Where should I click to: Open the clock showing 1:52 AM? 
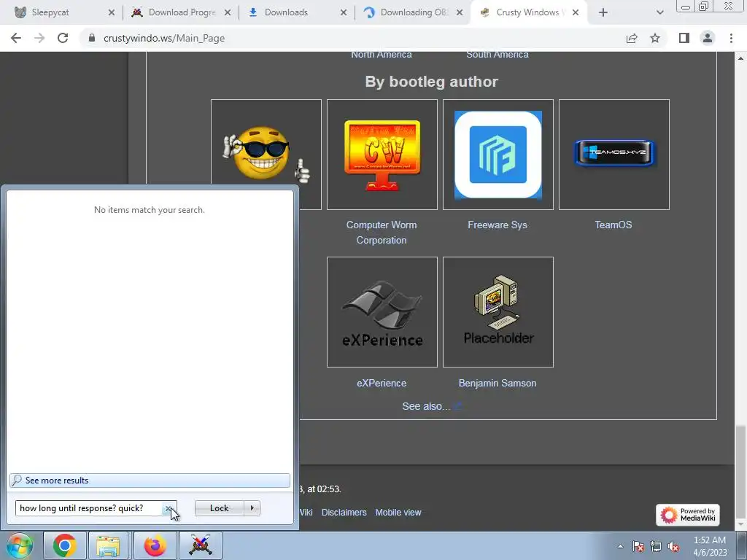coord(710,546)
